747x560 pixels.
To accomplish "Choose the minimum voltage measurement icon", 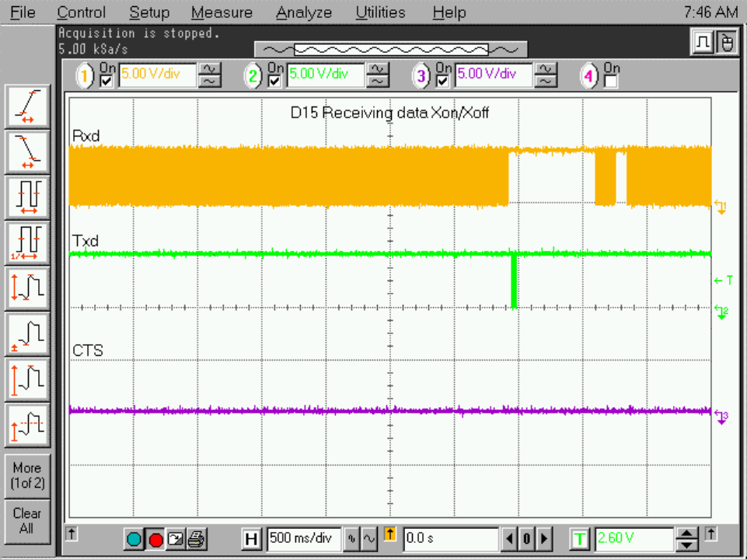I will (28, 334).
